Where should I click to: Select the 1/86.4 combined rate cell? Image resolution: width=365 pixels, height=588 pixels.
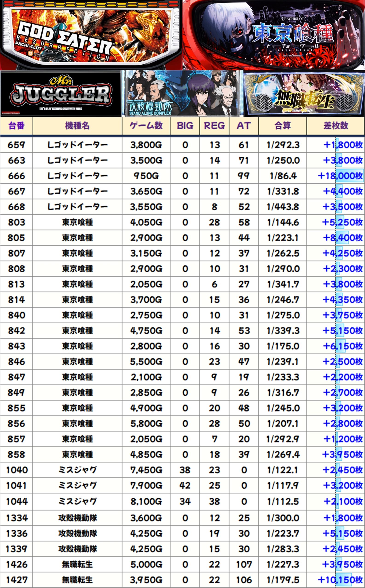tap(283, 176)
